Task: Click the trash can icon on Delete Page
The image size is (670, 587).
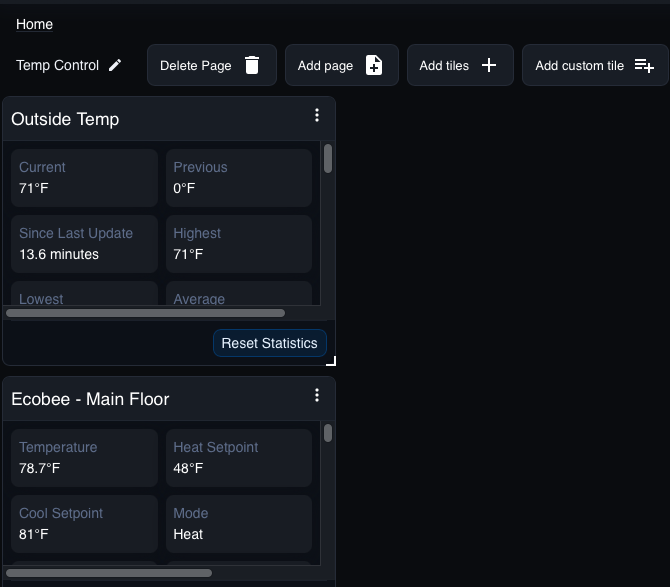Action: 252,65
